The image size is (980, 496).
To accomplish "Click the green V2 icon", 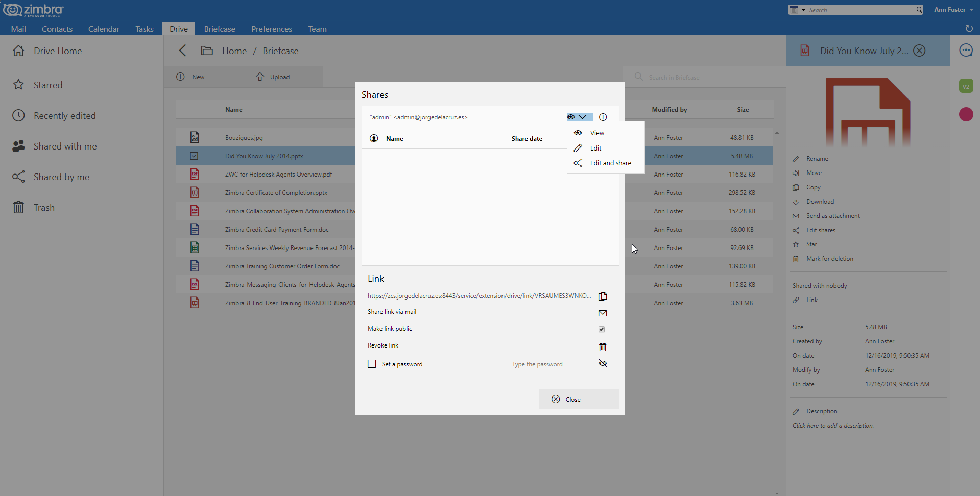I will click(966, 86).
